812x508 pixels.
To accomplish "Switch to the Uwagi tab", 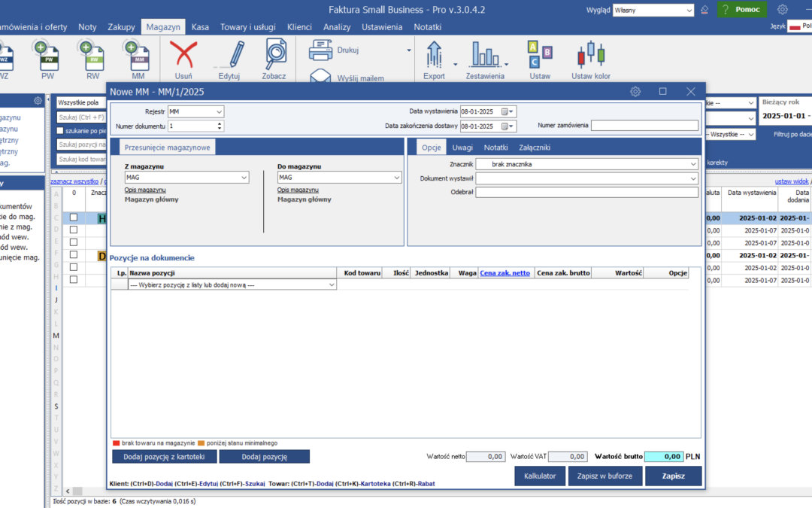I will point(462,148).
